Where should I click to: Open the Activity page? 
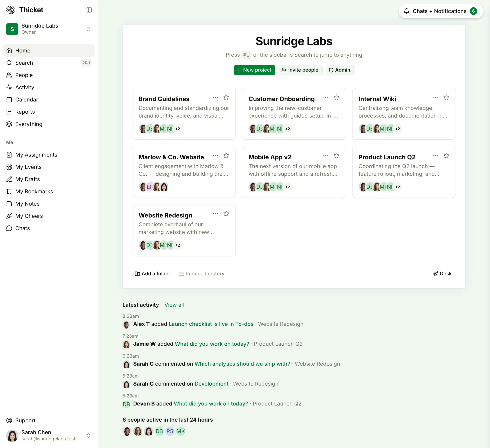tap(49, 87)
